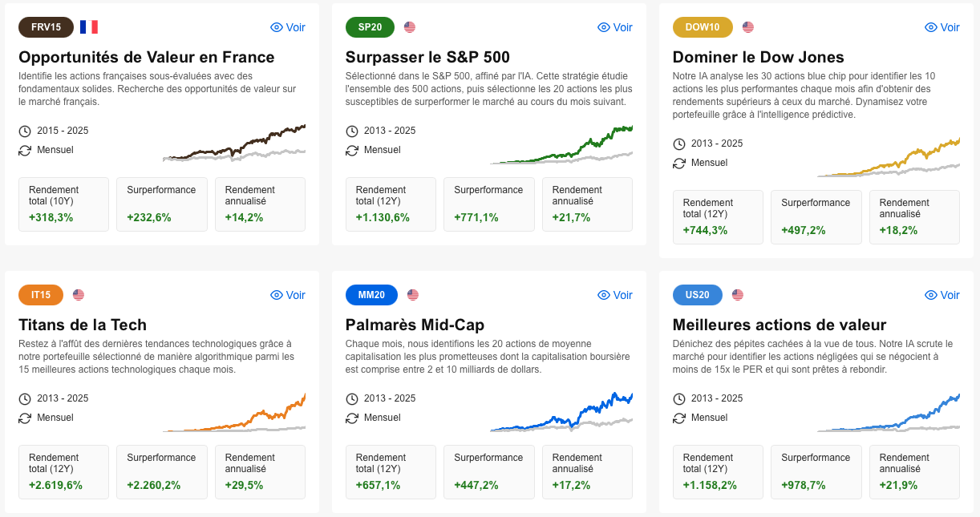Click the yellow DOW10 badge
Screen dimensions: 980x517
coord(703,27)
